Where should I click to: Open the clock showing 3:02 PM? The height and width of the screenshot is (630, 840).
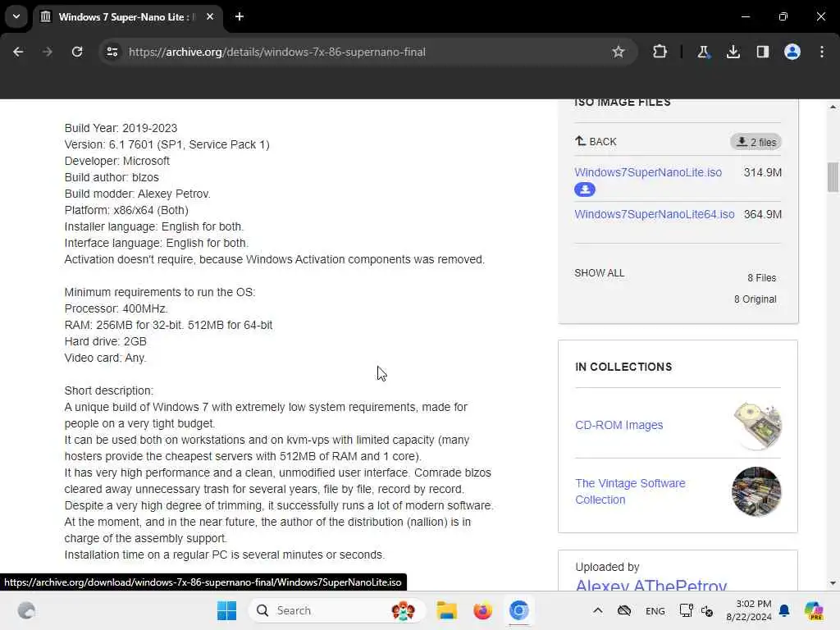(x=748, y=610)
